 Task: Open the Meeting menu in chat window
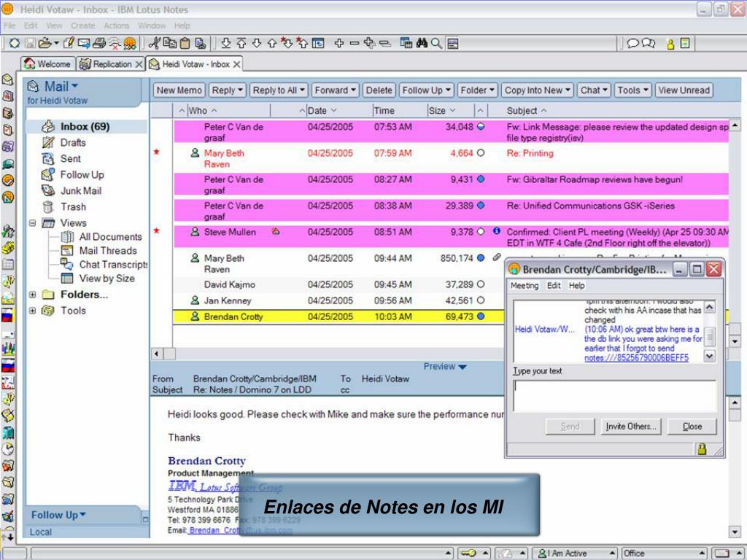pos(524,285)
